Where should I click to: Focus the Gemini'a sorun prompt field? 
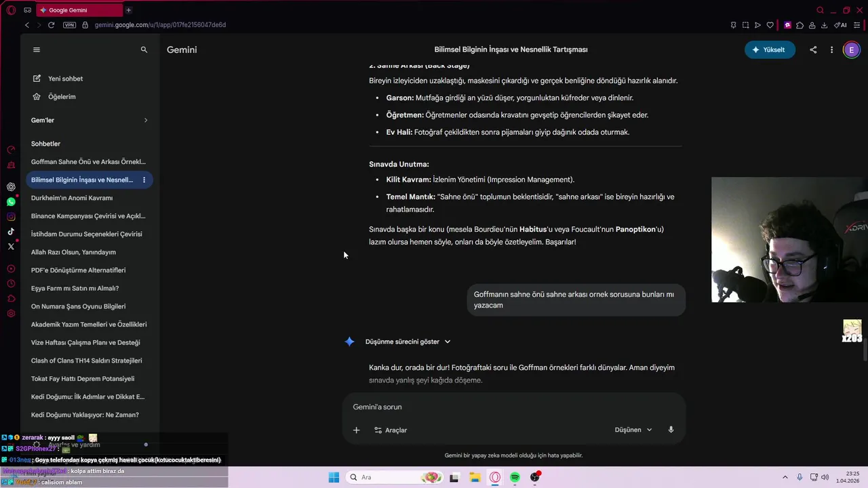point(513,407)
